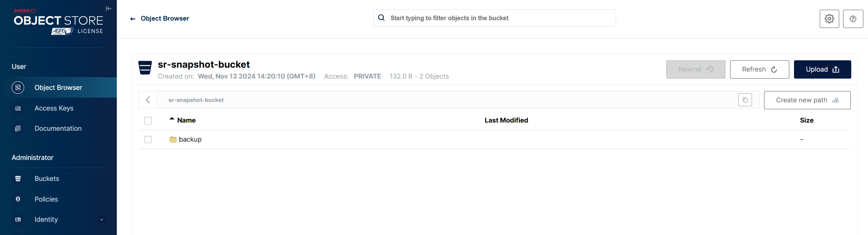The image size is (868, 235).
Task: Collapse the sidebar with the collapse arrow icon
Action: click(109, 9)
